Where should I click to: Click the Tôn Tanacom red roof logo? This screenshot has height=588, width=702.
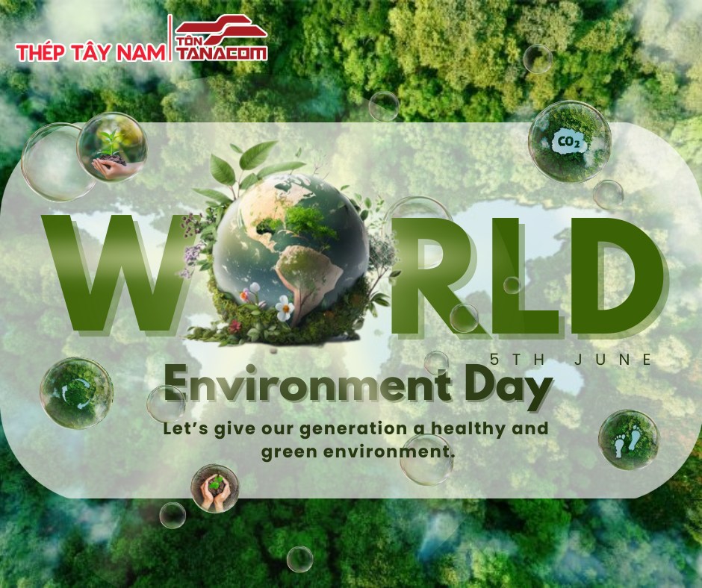tap(221, 40)
